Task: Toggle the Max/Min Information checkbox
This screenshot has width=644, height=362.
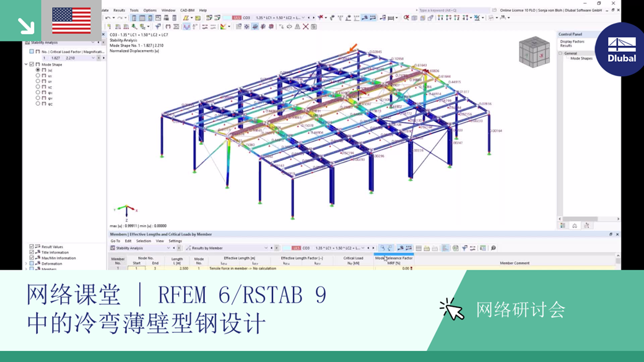Action: [32, 258]
